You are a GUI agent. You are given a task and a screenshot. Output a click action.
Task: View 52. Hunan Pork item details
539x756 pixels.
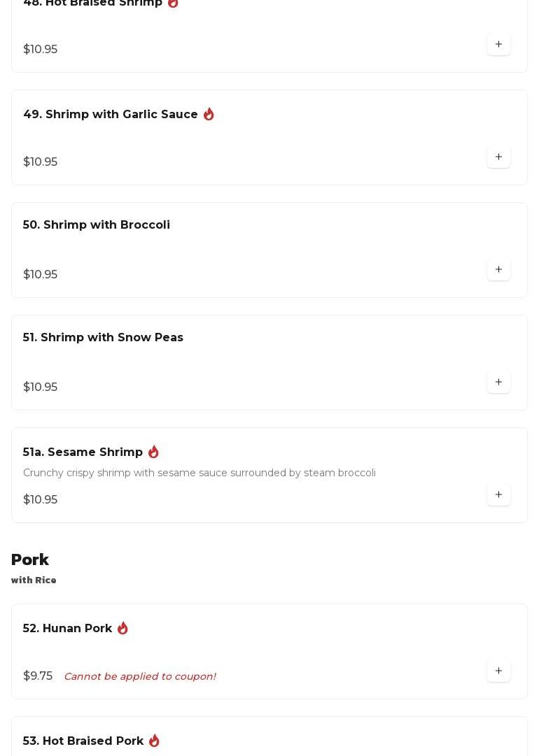point(67,628)
